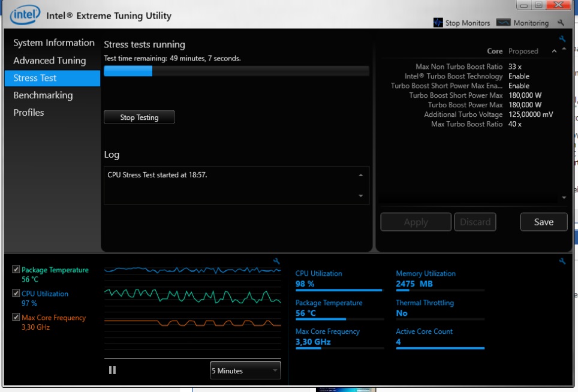Open wrench settings of Core proposed panel
578x392 pixels.
coord(562,39)
